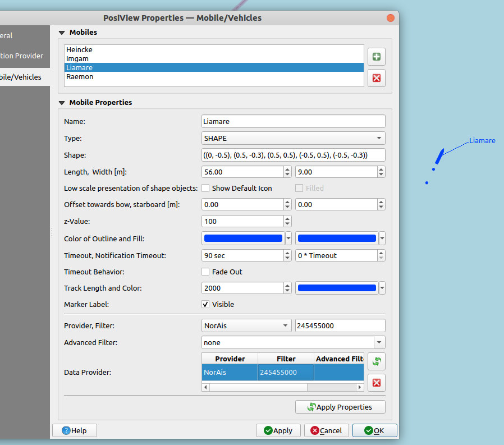Open the Advanced Filter dropdown

(379, 342)
